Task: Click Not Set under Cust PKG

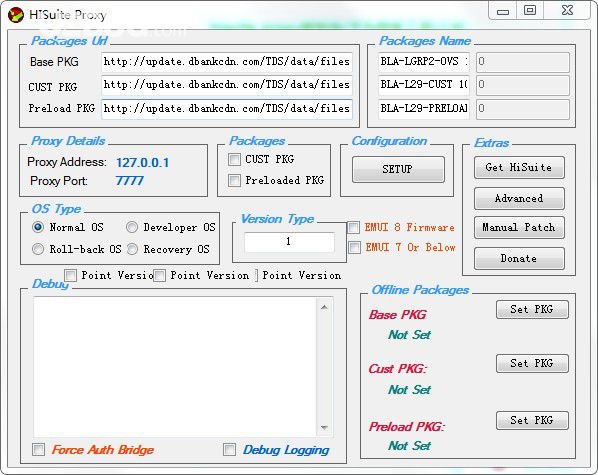Action: pos(409,390)
